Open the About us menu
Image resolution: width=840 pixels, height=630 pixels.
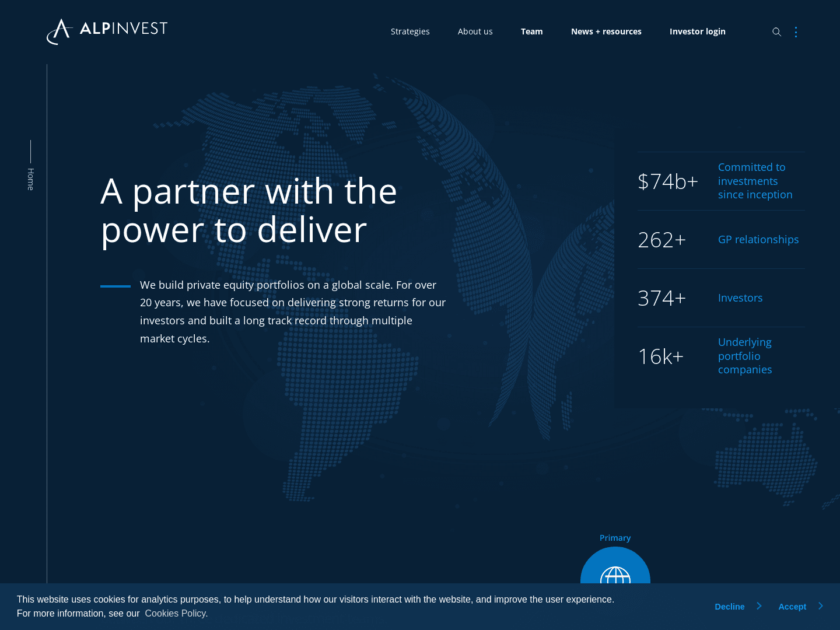tap(475, 32)
